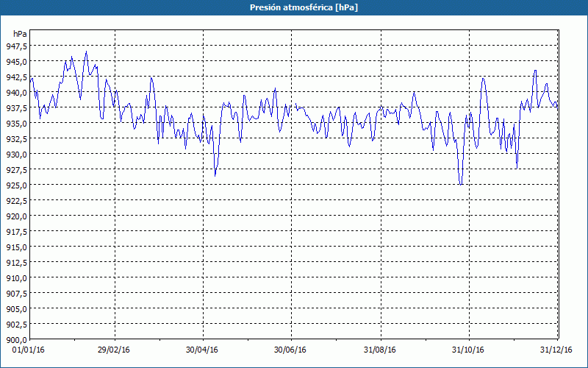Click the 31/08/16 date label

pos(379,350)
